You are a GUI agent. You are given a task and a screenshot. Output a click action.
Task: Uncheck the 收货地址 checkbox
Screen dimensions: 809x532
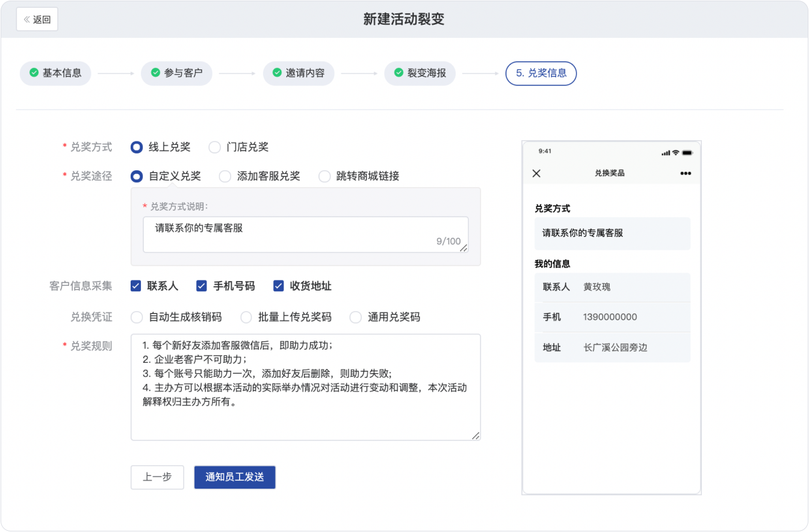point(278,286)
